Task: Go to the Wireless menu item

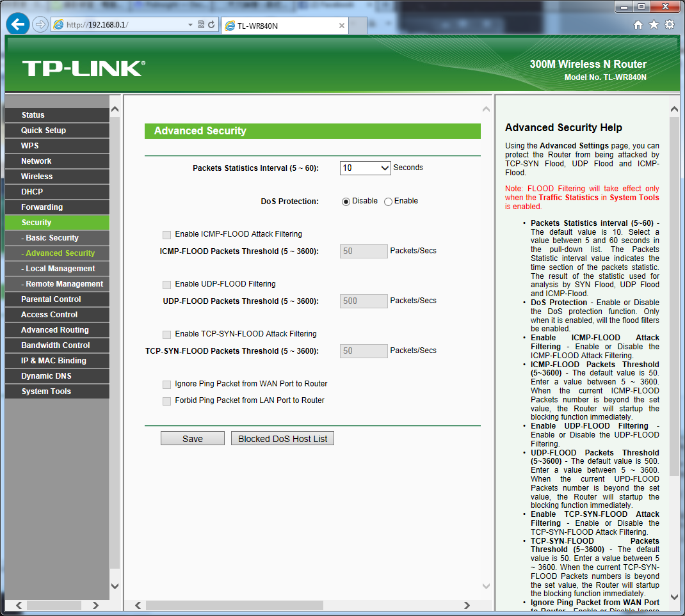Action: (36, 177)
